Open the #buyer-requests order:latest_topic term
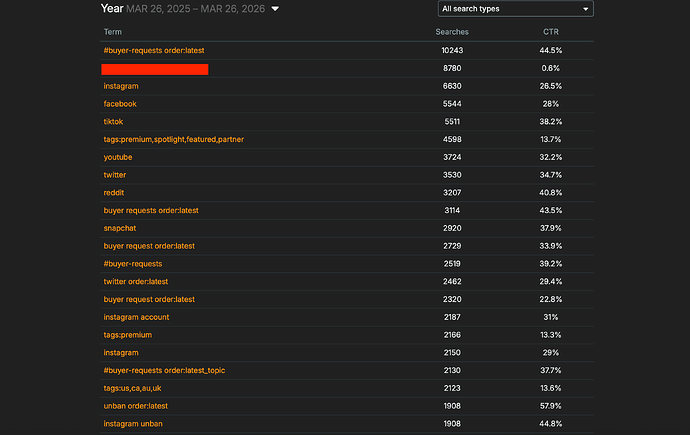690x435 pixels. 164,370
